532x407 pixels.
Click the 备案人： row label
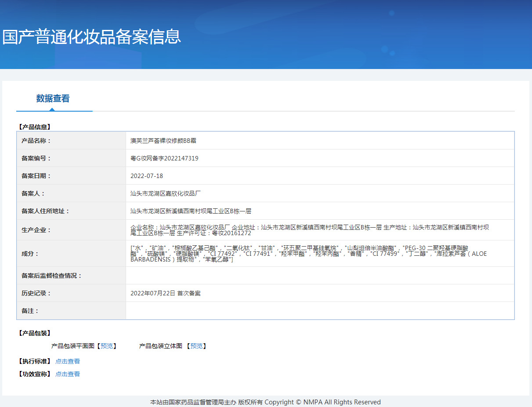coord(33,193)
